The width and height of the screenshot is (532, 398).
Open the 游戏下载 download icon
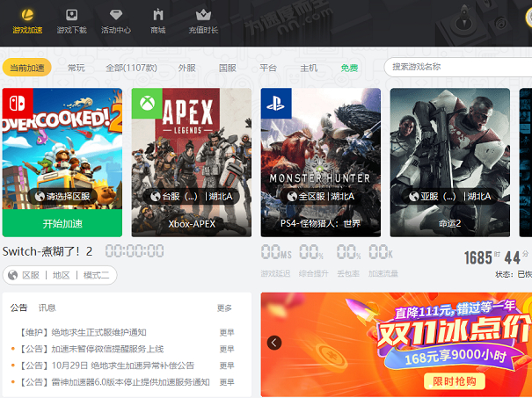71,15
